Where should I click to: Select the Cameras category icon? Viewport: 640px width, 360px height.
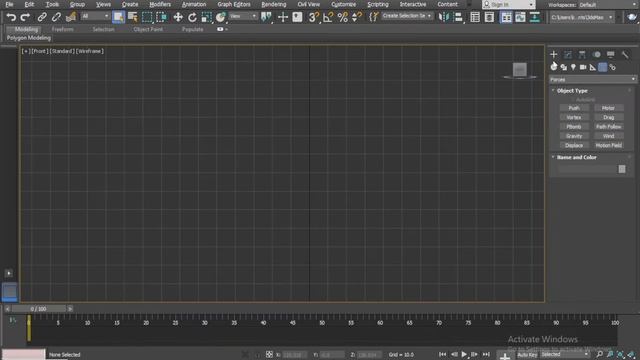coord(583,67)
